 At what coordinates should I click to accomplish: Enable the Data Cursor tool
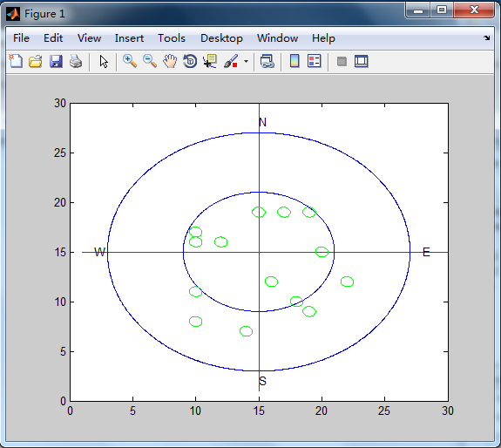(210, 61)
